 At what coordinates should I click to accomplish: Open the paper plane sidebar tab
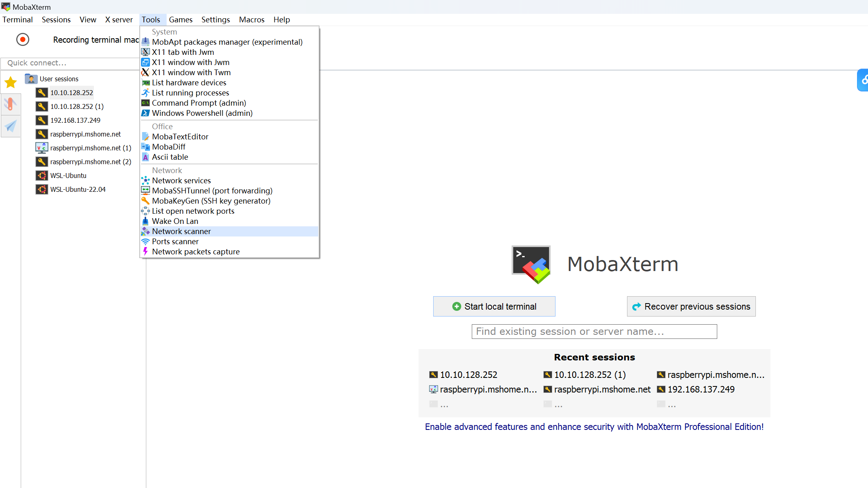(11, 126)
